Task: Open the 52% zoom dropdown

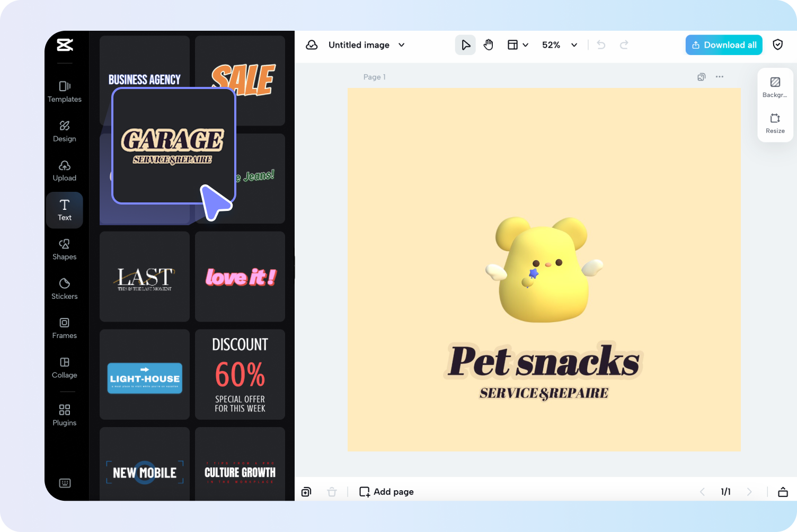Action: [560, 45]
